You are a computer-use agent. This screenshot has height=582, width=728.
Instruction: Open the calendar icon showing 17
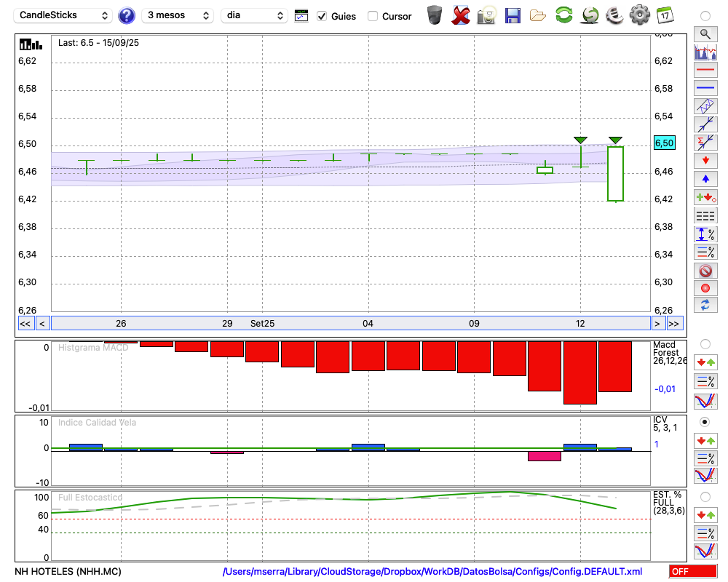(x=665, y=15)
